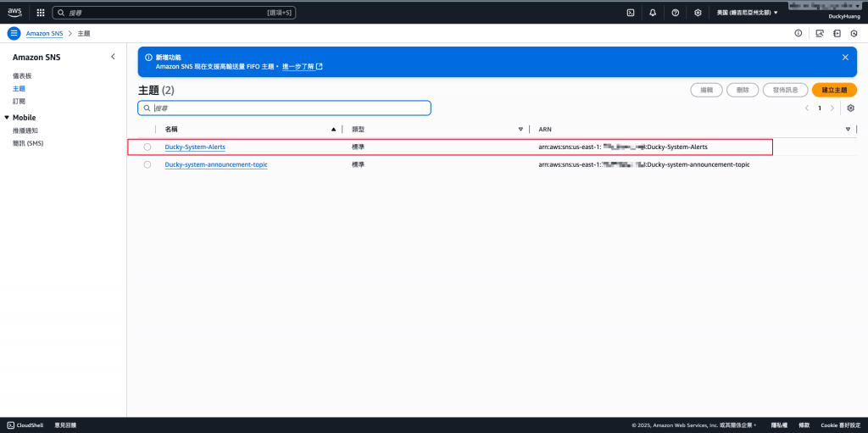Open 儀表板 in the sidebar

(x=22, y=76)
